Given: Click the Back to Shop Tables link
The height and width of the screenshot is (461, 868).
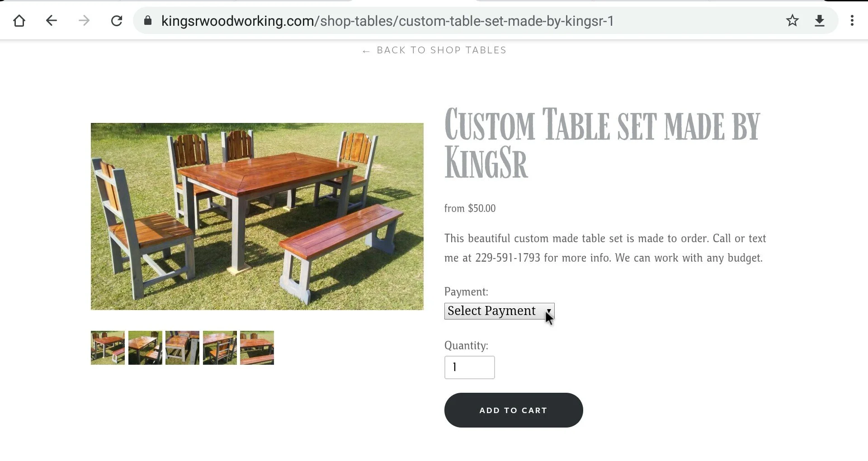Looking at the screenshot, I should (x=434, y=50).
